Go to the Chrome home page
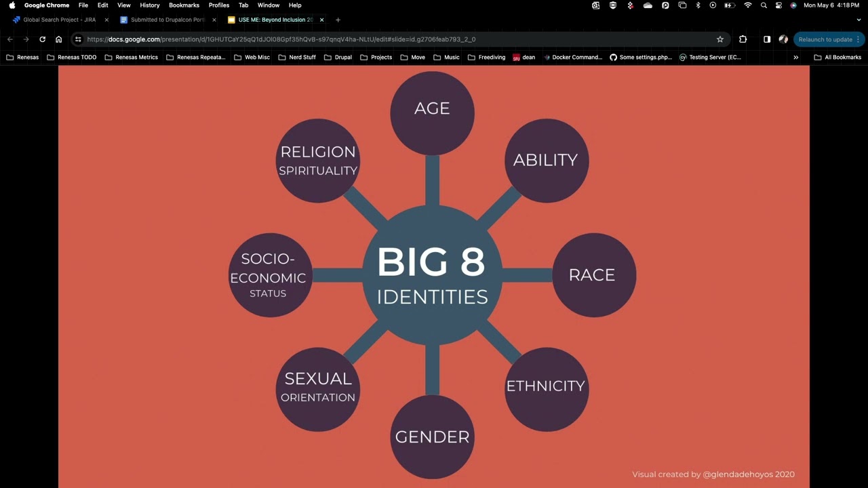The image size is (868, 488). tap(58, 39)
